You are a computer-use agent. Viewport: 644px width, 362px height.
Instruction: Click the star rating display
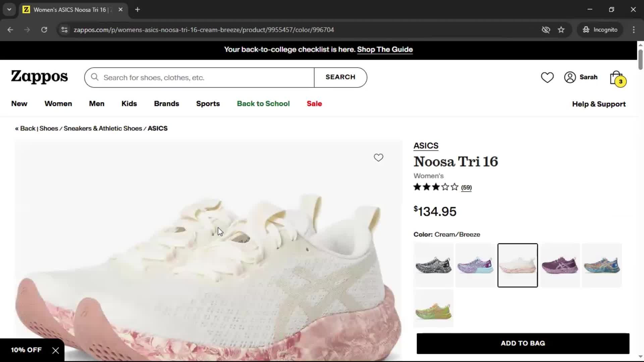436,187
